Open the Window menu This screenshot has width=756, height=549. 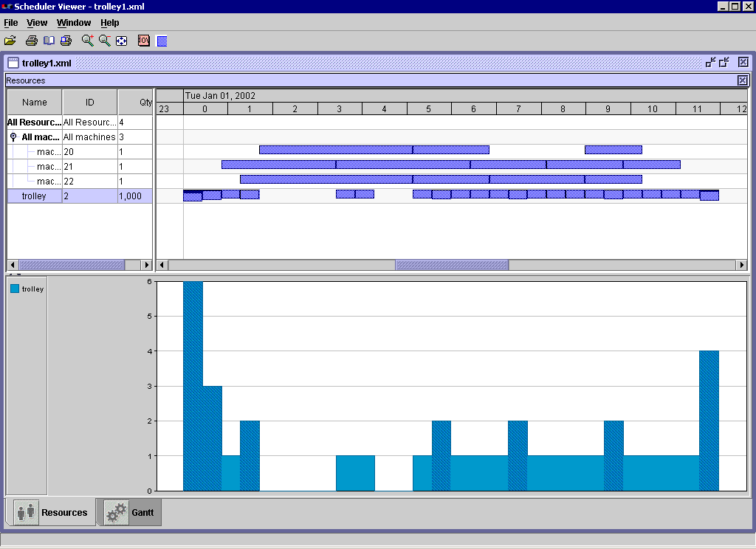pyautogui.click(x=74, y=23)
